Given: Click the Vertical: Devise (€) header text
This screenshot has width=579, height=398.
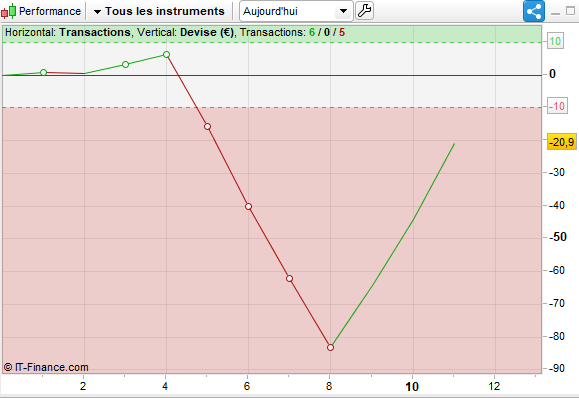Looking at the screenshot, I should [186, 32].
